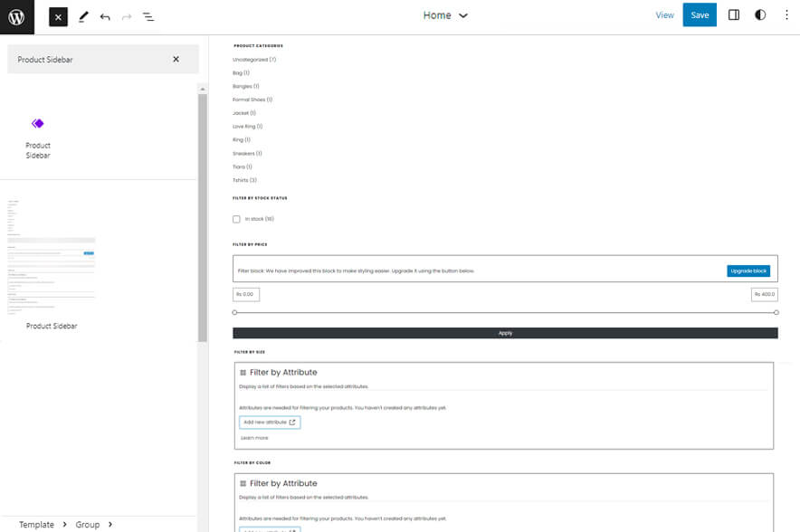Click the Undo arrow icon
The height and width of the screenshot is (532, 800).
coord(104,15)
